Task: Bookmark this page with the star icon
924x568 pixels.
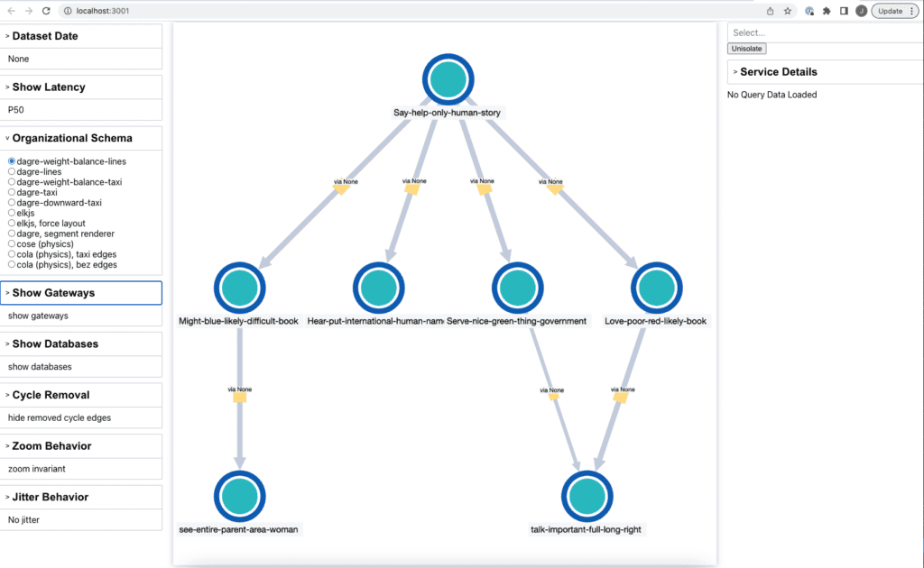Action: point(788,11)
